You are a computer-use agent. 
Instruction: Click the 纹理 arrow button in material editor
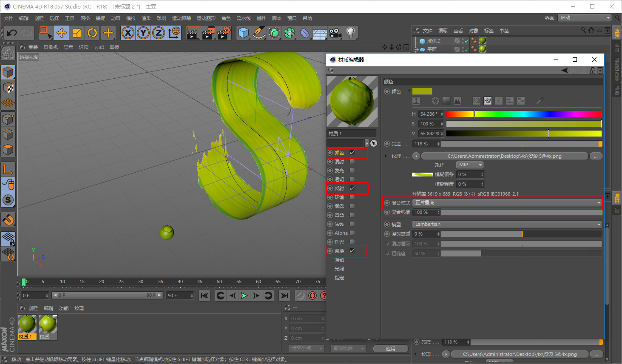point(416,156)
